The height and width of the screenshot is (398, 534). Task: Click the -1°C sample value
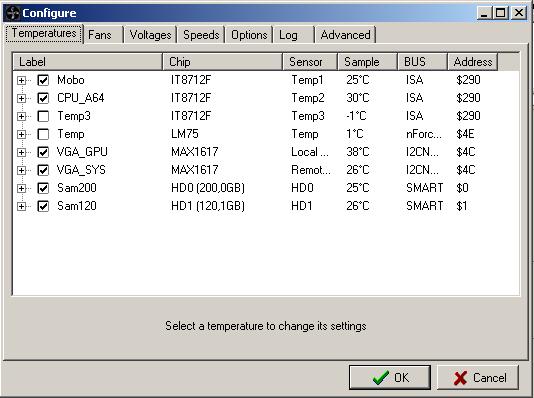coord(356,116)
